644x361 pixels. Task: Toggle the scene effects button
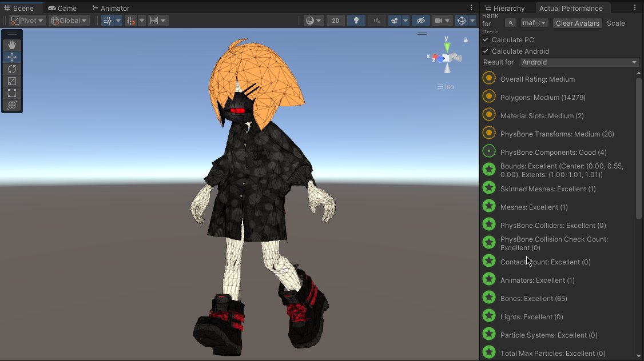point(395,21)
